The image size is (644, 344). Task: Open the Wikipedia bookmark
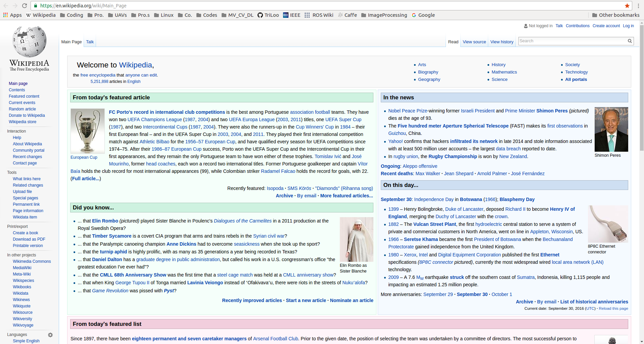(41, 15)
